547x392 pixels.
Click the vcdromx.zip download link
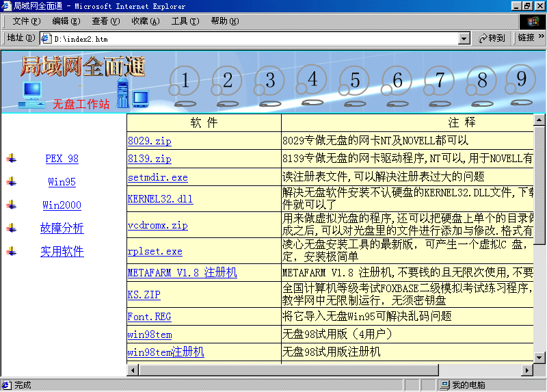pyautogui.click(x=157, y=226)
